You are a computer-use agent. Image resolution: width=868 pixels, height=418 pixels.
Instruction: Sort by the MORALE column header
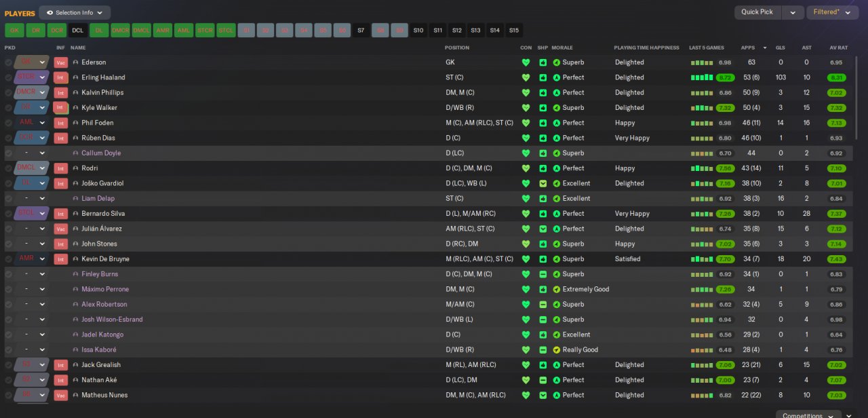pos(562,48)
